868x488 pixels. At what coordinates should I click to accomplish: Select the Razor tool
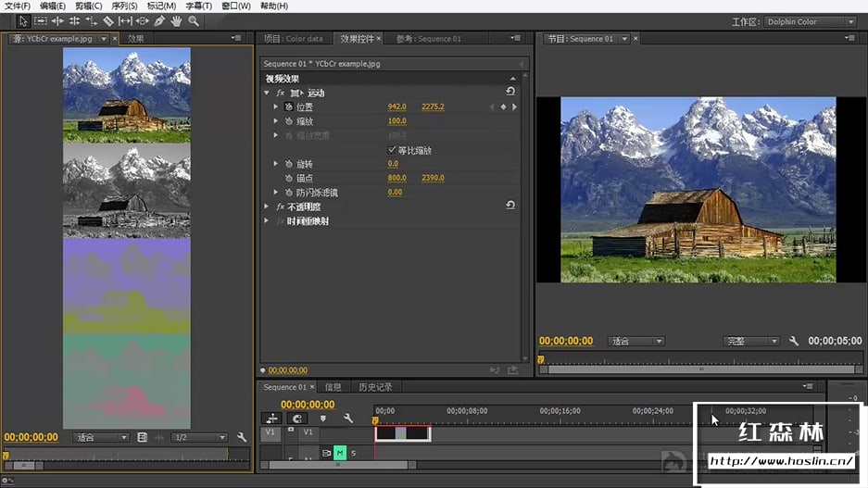pyautogui.click(x=108, y=21)
